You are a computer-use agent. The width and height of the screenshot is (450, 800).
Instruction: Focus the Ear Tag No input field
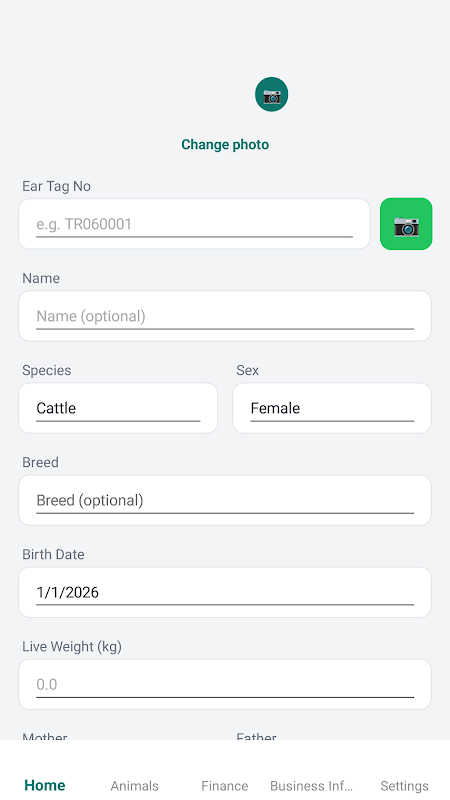pyautogui.click(x=194, y=224)
